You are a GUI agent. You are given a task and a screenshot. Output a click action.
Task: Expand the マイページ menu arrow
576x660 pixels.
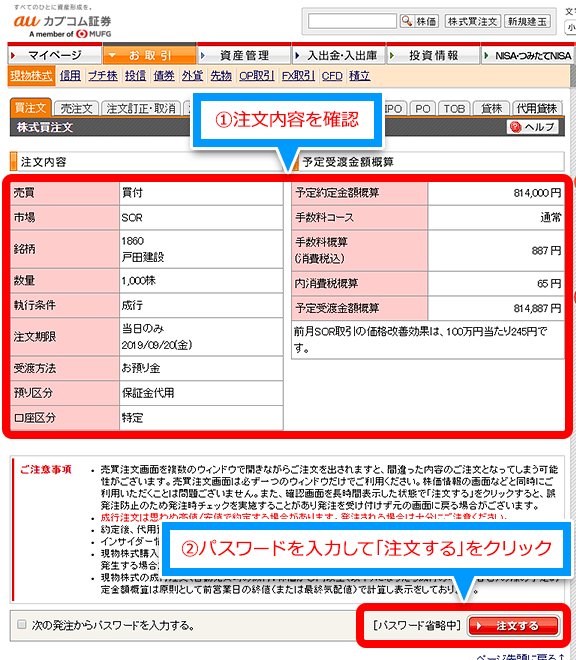13,55
